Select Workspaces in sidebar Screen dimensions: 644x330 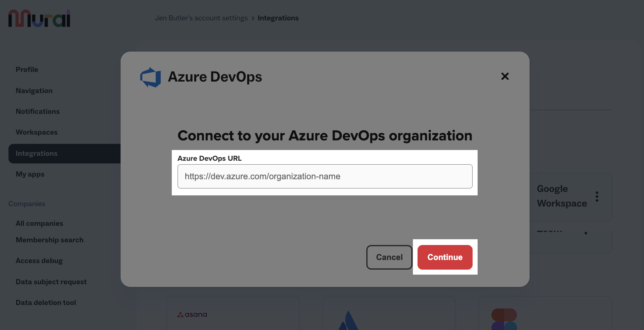pyautogui.click(x=37, y=132)
